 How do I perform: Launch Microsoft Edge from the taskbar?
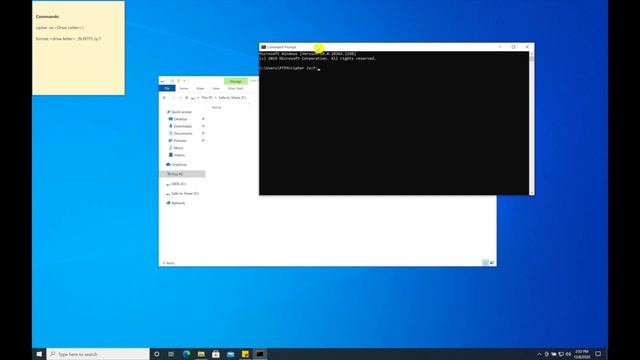pos(187,354)
